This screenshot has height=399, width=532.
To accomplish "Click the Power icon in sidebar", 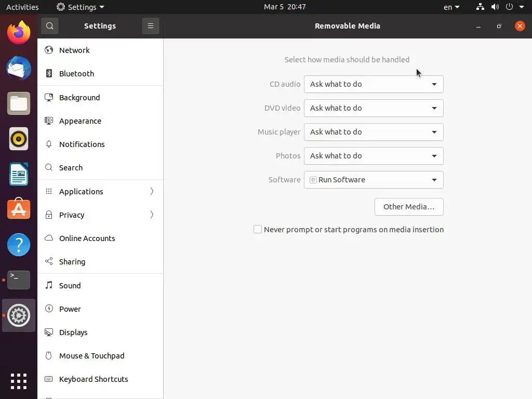I will (49, 309).
